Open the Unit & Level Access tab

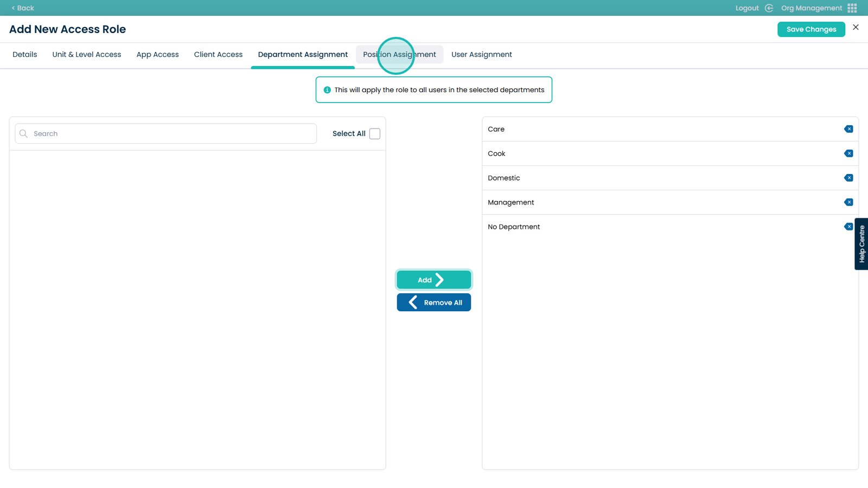[x=87, y=55]
